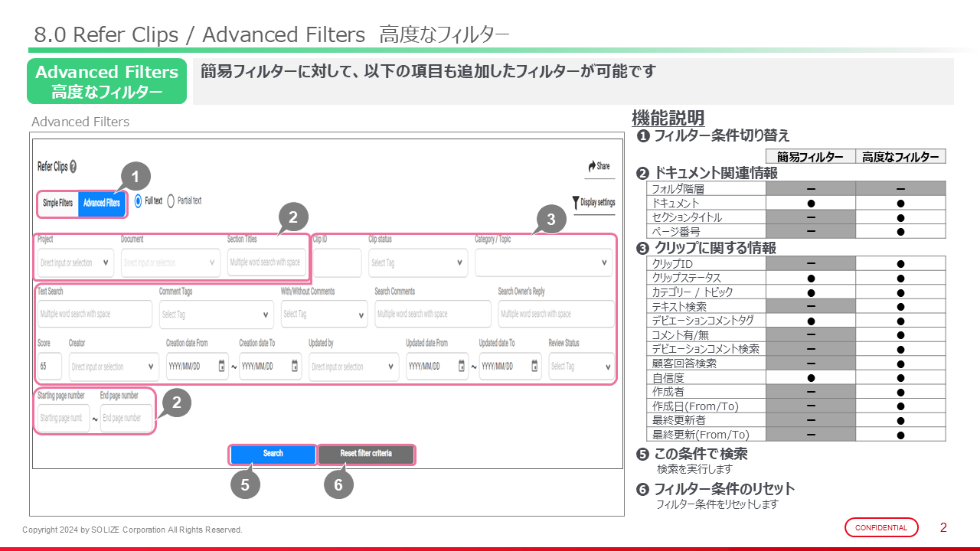Open the Category / Topic dropdown
Viewport: 980px width, 551px height.
tap(543, 262)
